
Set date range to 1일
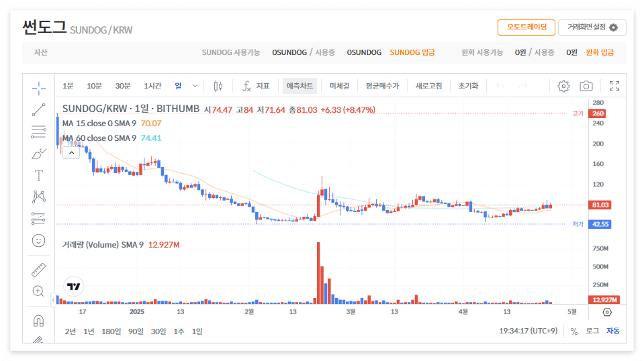[x=197, y=331]
